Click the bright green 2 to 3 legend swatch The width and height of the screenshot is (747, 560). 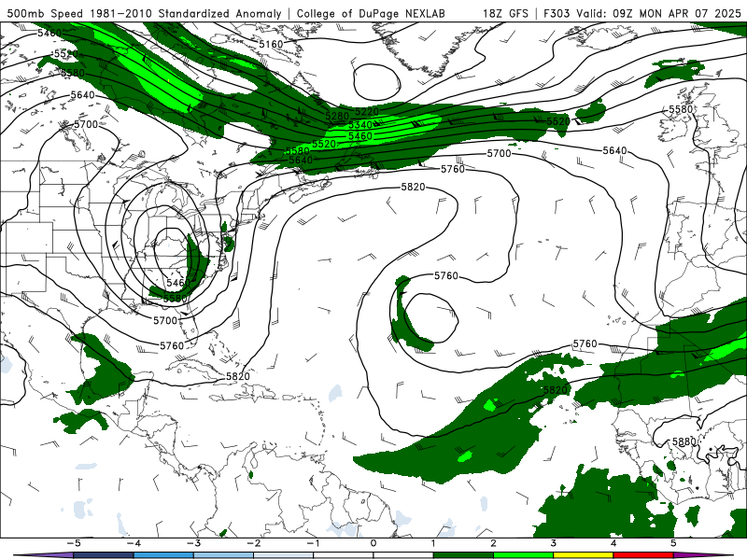point(523,555)
